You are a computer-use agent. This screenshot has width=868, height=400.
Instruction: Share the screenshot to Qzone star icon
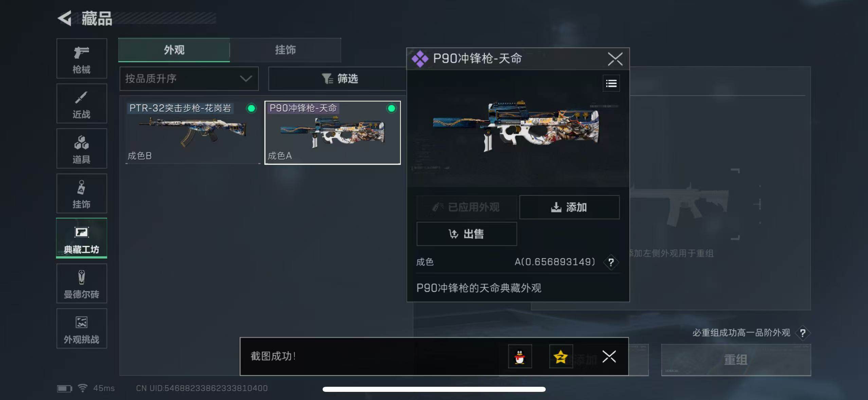coord(561,356)
